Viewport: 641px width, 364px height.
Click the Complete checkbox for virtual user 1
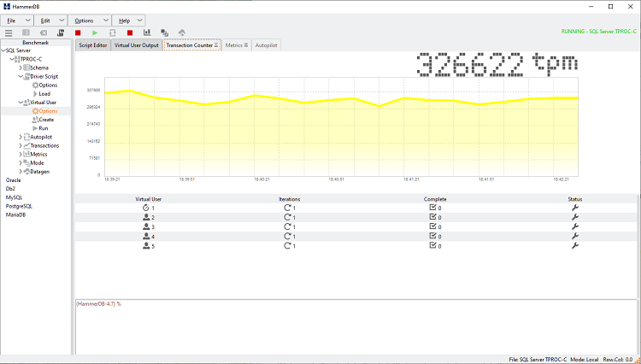click(432, 208)
